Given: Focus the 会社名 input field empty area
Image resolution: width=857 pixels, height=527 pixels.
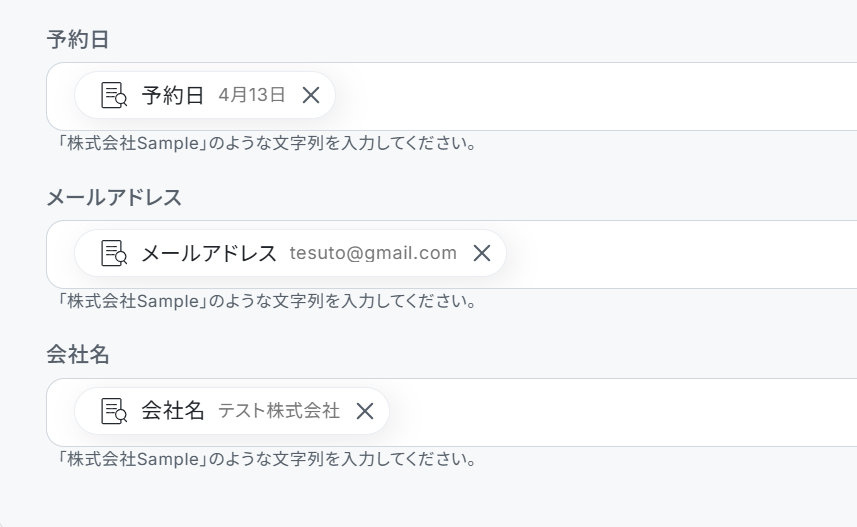Looking at the screenshot, I should pos(620,412).
